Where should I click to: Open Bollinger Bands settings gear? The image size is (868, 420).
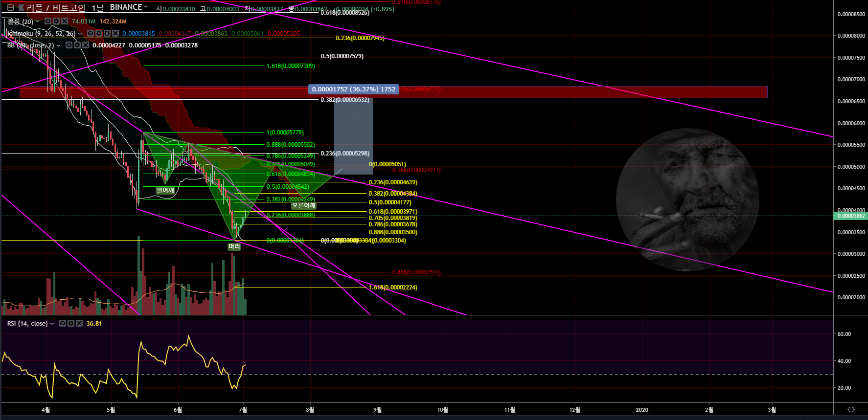(x=77, y=45)
